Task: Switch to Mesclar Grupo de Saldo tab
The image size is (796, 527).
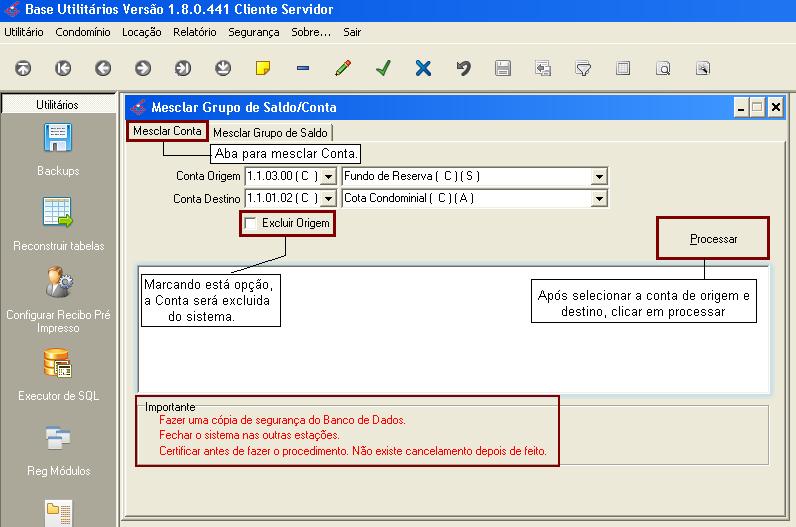Action: click(x=270, y=133)
